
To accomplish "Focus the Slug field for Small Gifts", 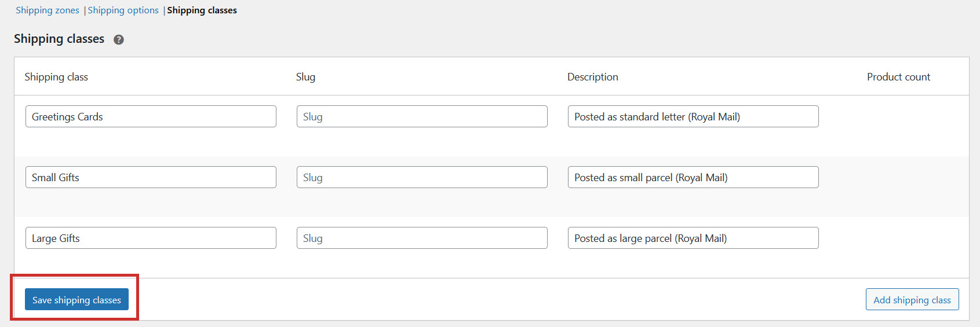I will pyautogui.click(x=422, y=177).
